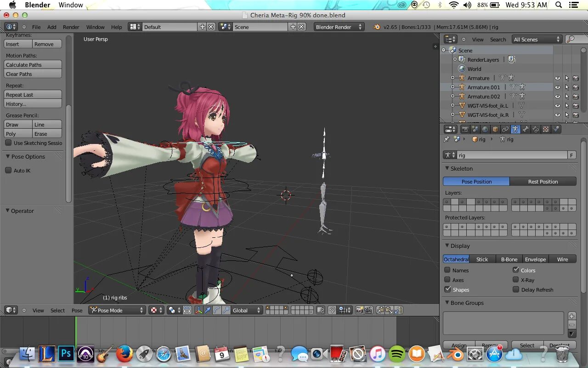
Task: Set bone display to Stick
Action: (x=482, y=259)
